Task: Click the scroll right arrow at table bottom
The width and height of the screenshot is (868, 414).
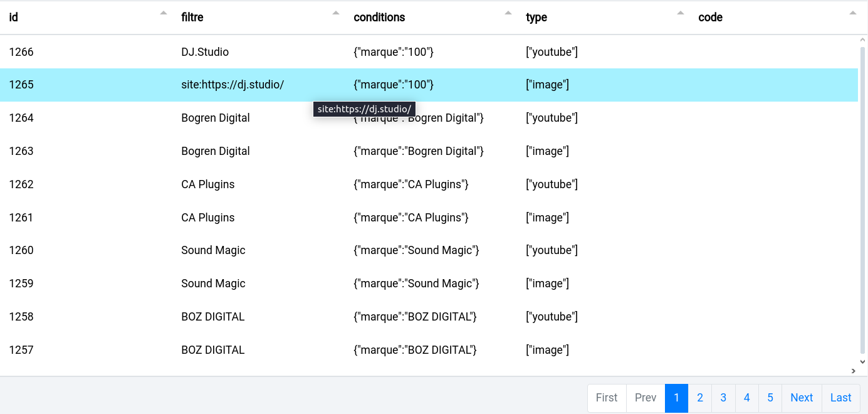Action: 853,371
